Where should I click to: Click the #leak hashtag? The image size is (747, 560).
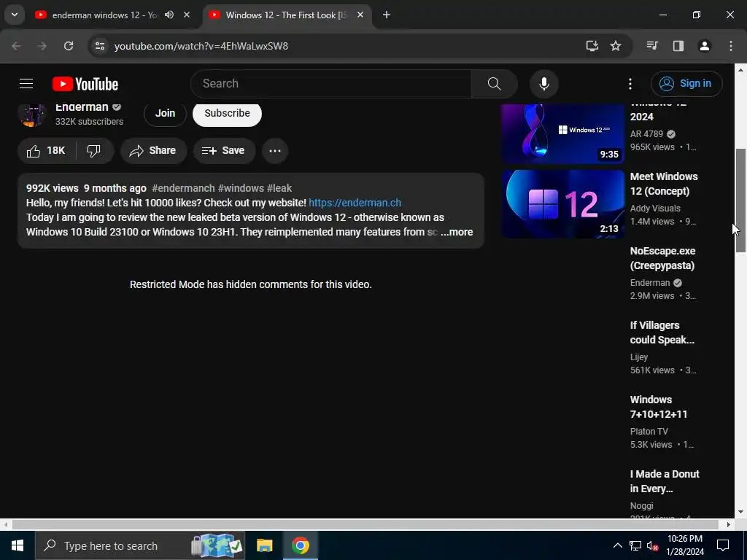[x=279, y=188]
